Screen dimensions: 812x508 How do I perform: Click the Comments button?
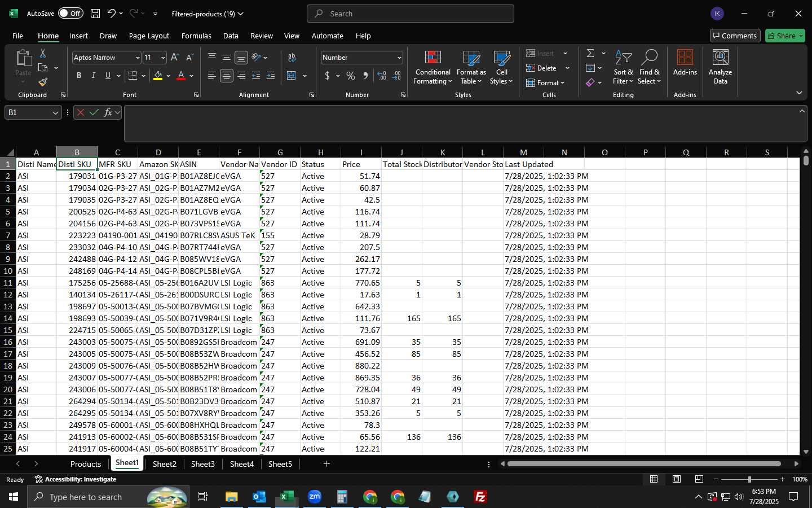point(735,36)
